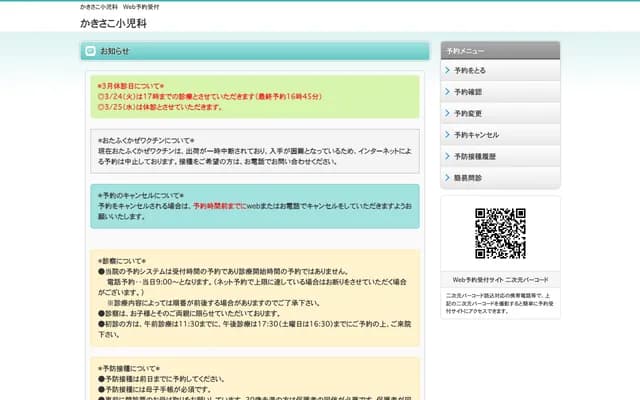The height and width of the screenshot is (400, 640).
Task: Click the Web予約受付サイト 二次元バーコード caption
Action: (500, 280)
